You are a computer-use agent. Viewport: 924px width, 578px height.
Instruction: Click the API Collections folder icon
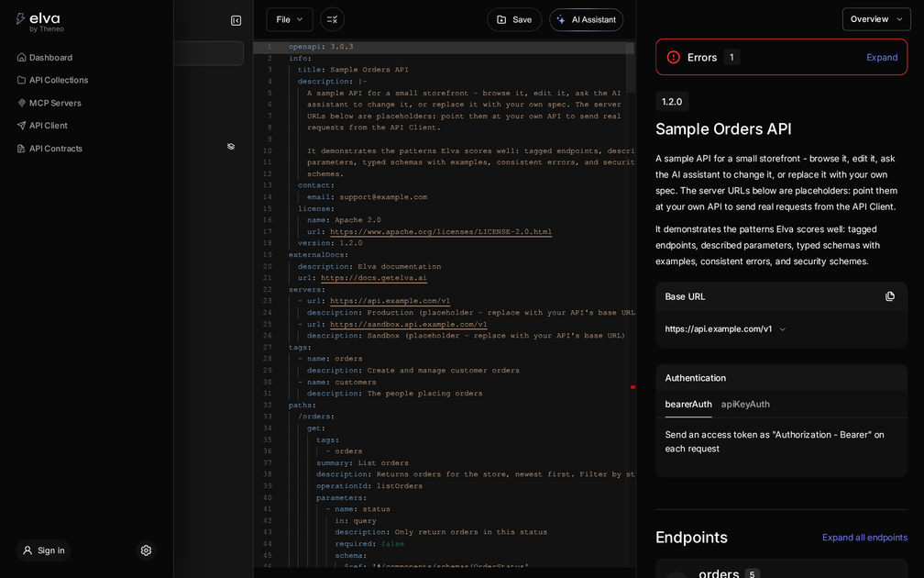[x=21, y=80]
